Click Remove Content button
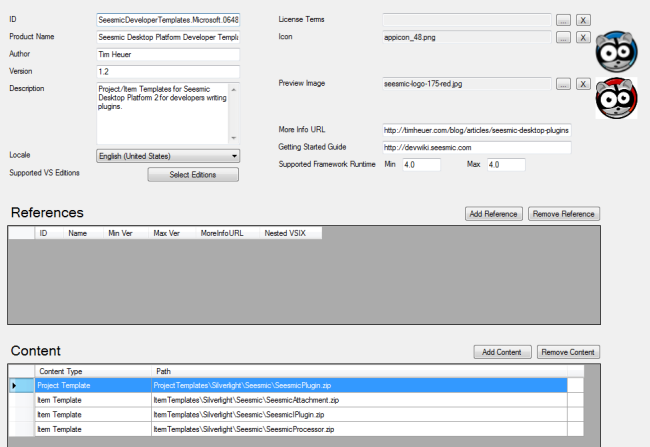Screen dimensions: 650x447 (568, 352)
